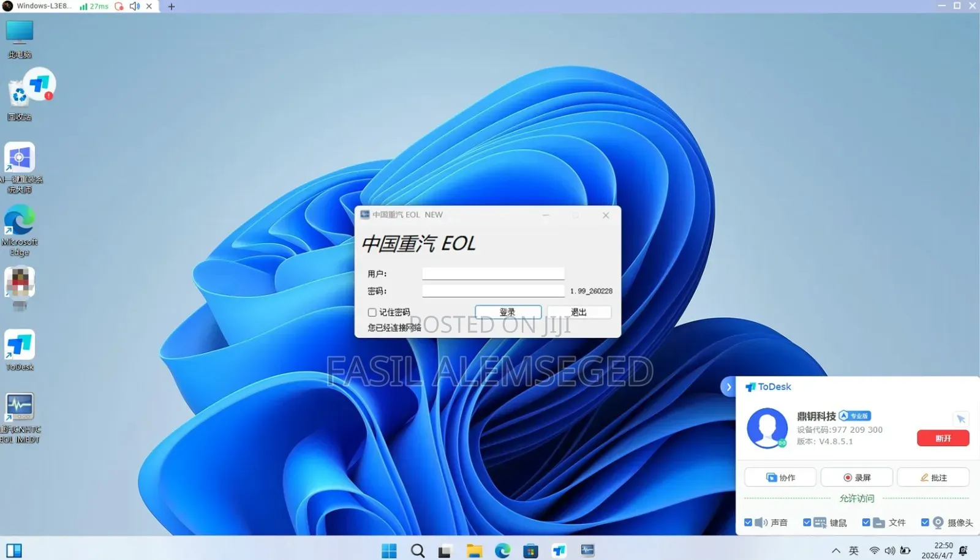Select the Windows-L3E8 session tab
Viewport: 980px width, 560px height.
click(x=43, y=6)
